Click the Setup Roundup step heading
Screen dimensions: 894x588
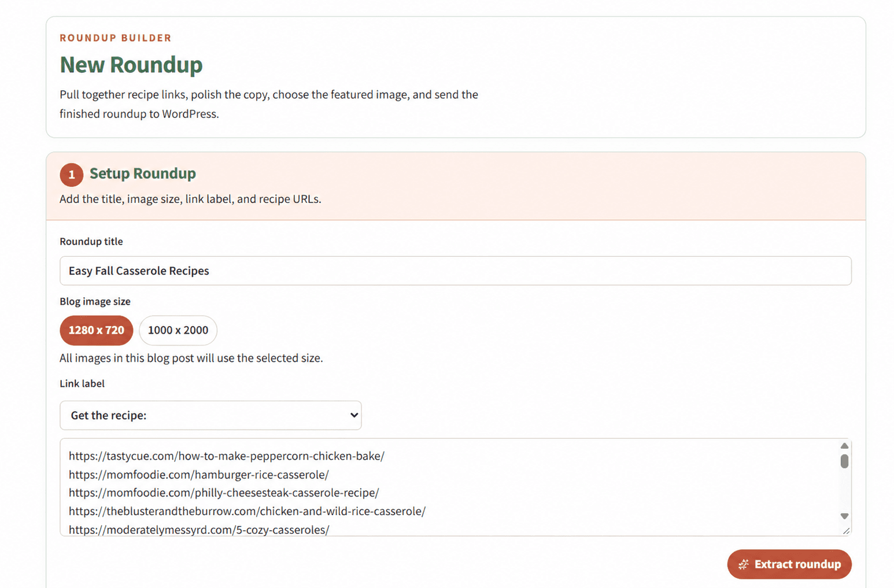(x=143, y=173)
